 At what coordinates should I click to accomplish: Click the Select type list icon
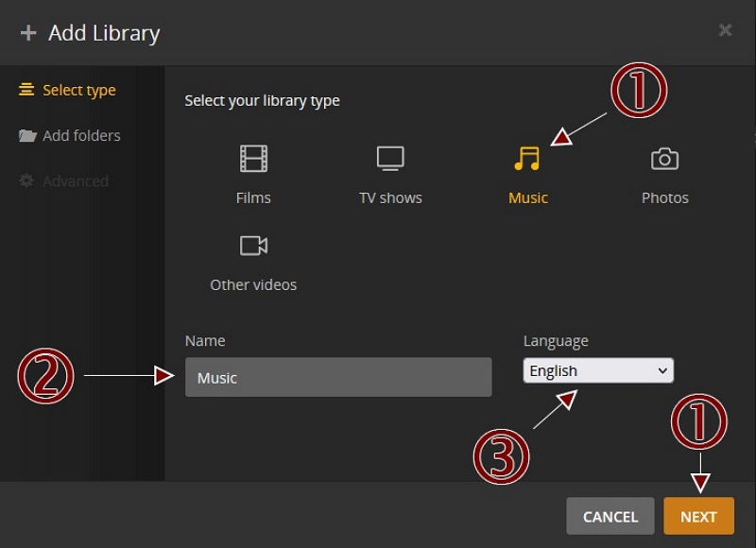(x=26, y=89)
